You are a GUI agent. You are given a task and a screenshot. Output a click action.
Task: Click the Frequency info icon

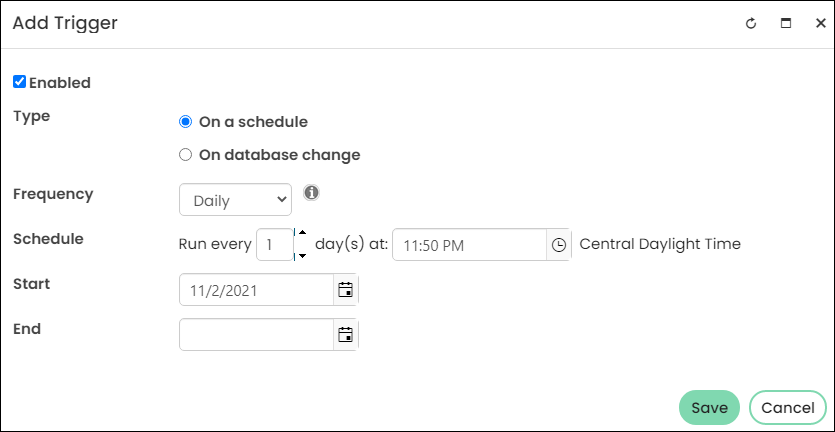(x=312, y=192)
